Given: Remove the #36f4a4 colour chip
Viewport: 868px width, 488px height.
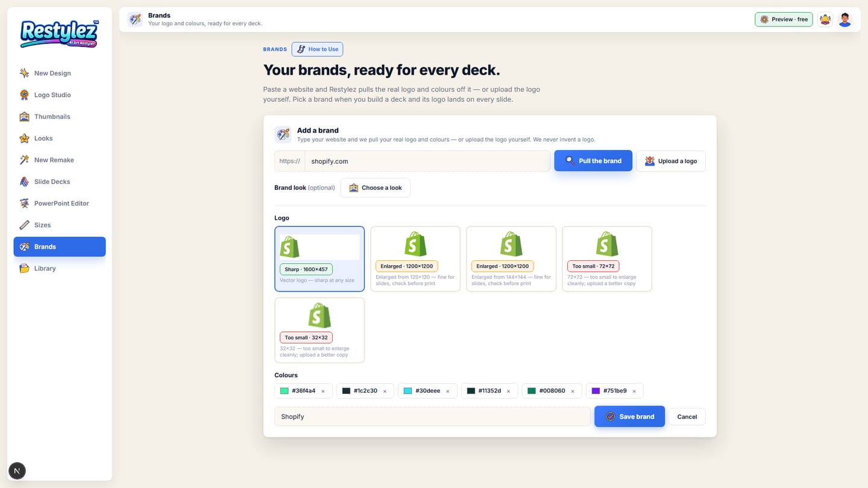Looking at the screenshot, I should click(x=323, y=392).
